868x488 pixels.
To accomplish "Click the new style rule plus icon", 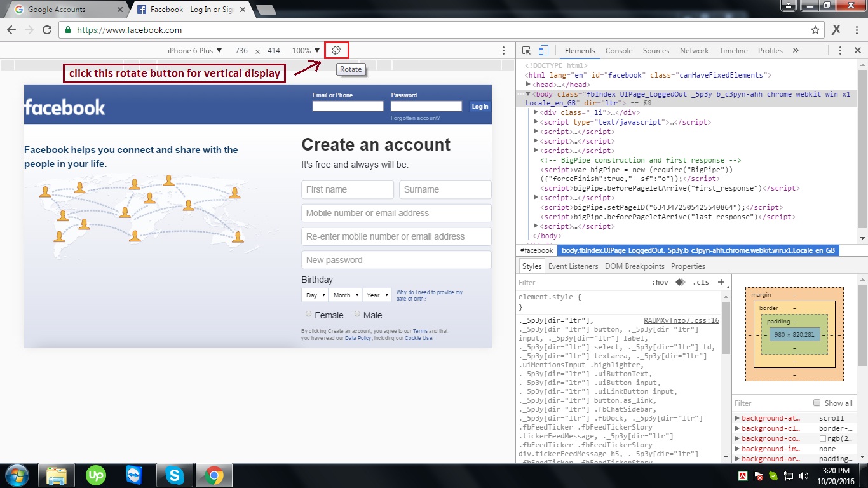I will (x=721, y=282).
